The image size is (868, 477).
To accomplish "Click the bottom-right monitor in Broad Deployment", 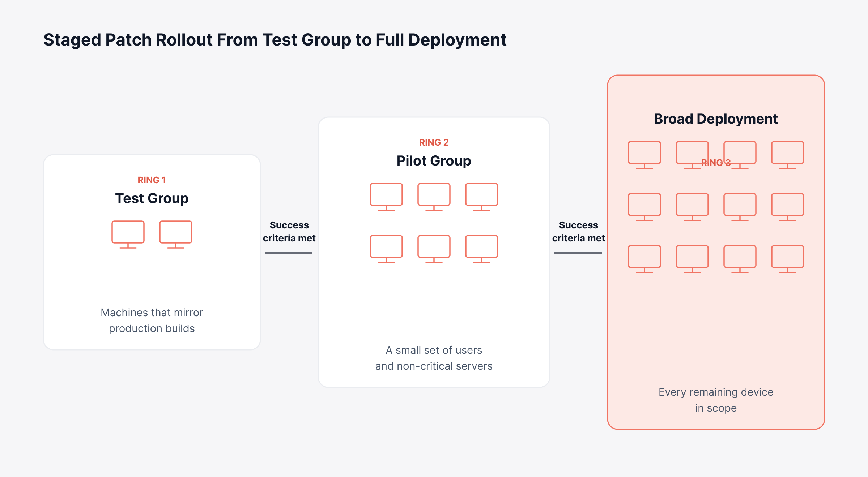I will (x=788, y=259).
